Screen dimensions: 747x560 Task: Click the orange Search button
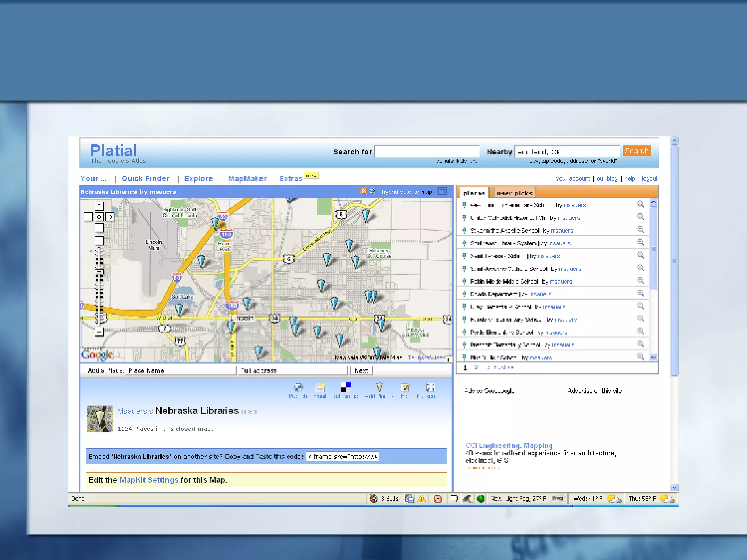click(x=636, y=151)
